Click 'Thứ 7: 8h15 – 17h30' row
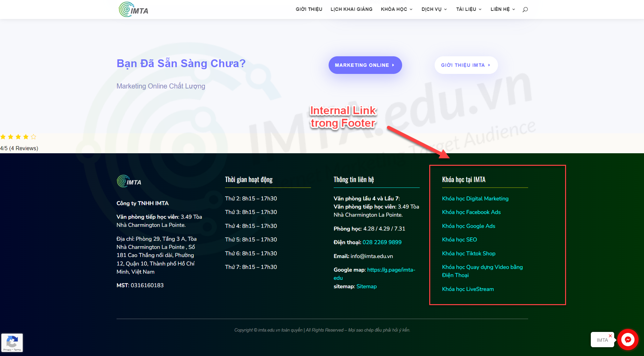644x356 pixels. pyautogui.click(x=251, y=267)
